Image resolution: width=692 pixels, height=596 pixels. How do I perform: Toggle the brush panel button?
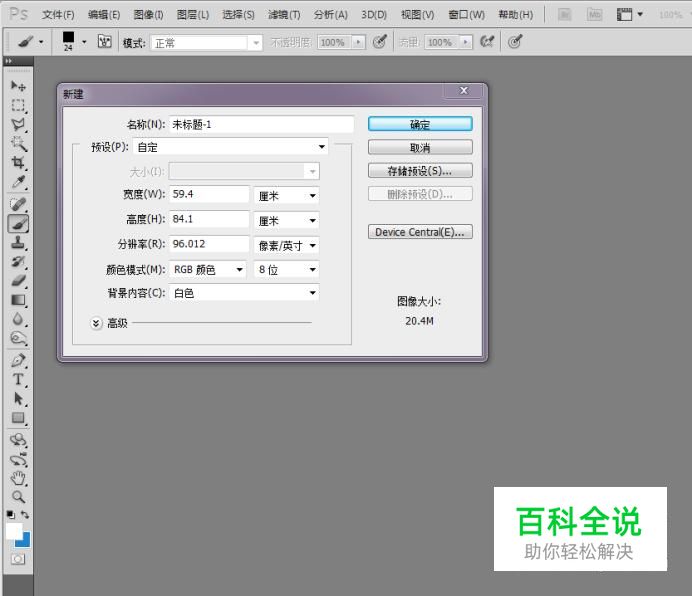pyautogui.click(x=105, y=42)
